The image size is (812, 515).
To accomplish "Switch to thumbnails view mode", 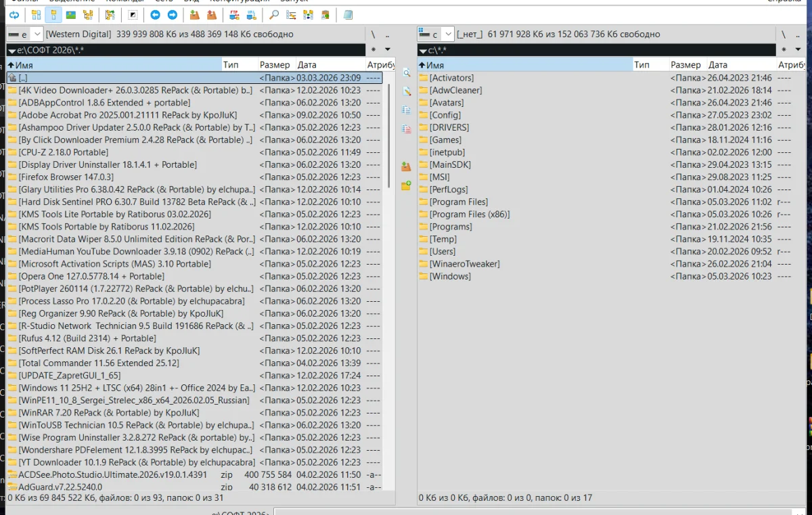I will tap(71, 15).
